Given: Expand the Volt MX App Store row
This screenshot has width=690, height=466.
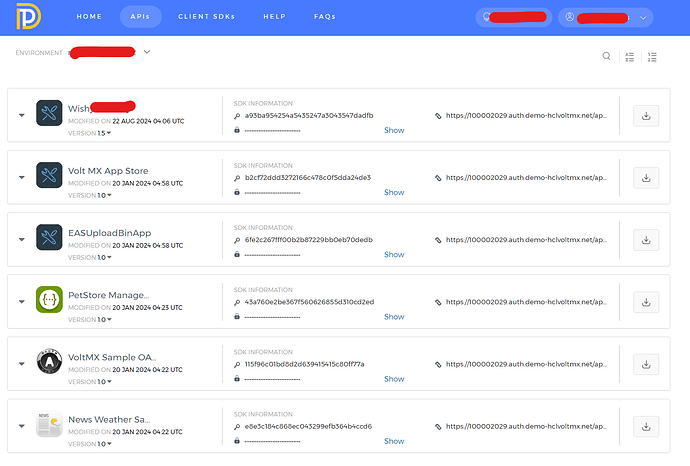Looking at the screenshot, I should (22, 177).
